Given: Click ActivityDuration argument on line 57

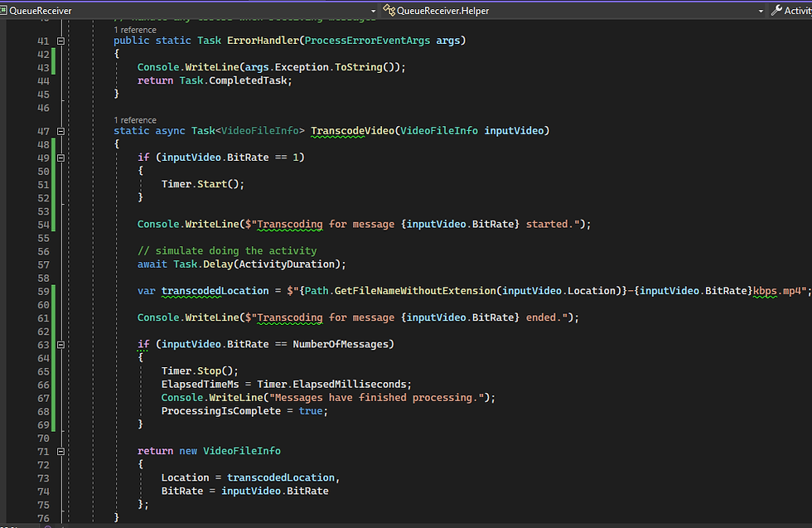Looking at the screenshot, I should [286, 264].
